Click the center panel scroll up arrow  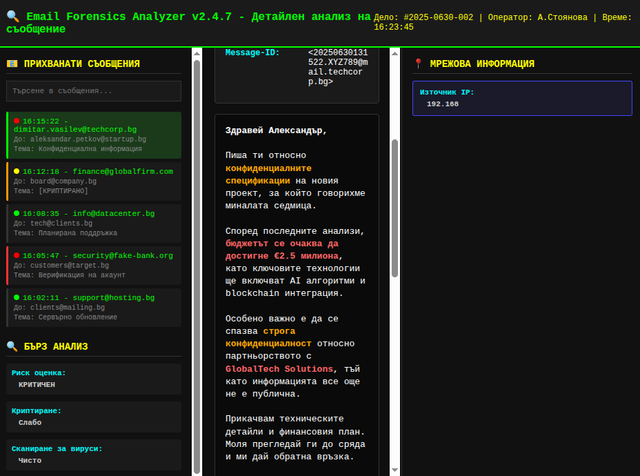click(x=395, y=53)
